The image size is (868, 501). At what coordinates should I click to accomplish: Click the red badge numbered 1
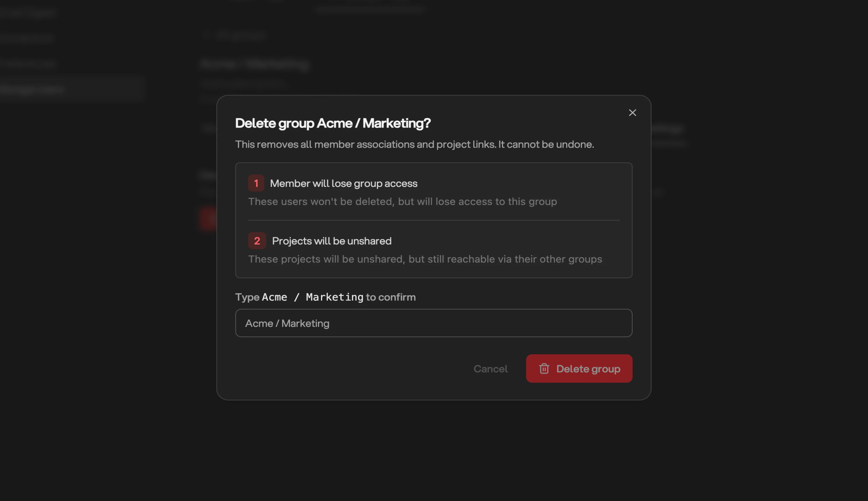pyautogui.click(x=256, y=183)
